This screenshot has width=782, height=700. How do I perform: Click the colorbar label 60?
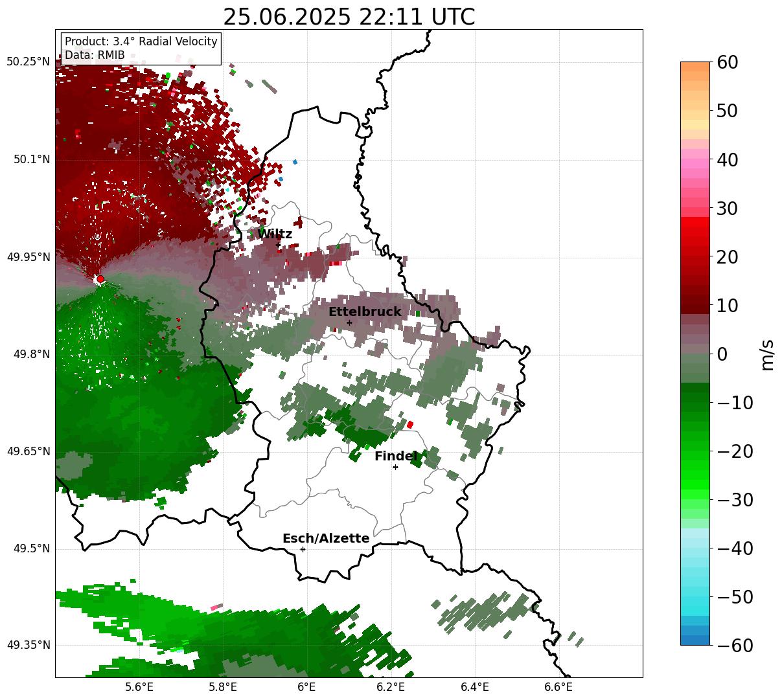point(728,62)
